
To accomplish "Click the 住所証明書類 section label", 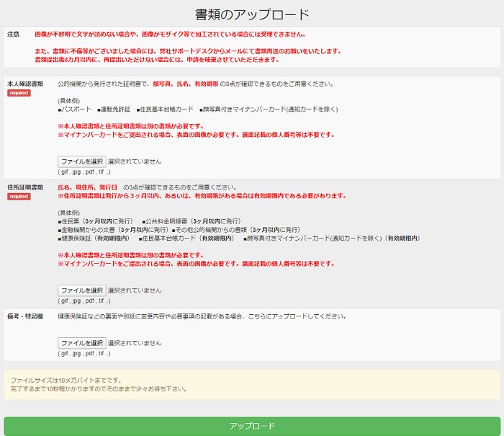I will coord(25,187).
